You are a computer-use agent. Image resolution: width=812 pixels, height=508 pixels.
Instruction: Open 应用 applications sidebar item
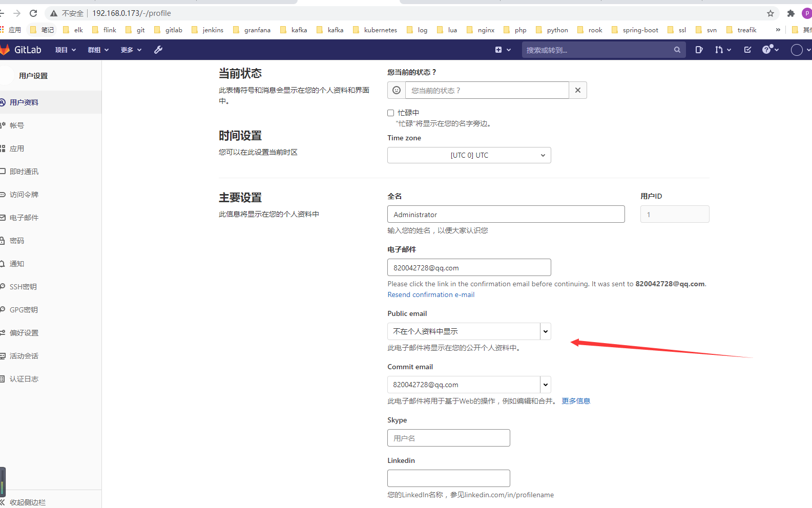(x=51, y=149)
